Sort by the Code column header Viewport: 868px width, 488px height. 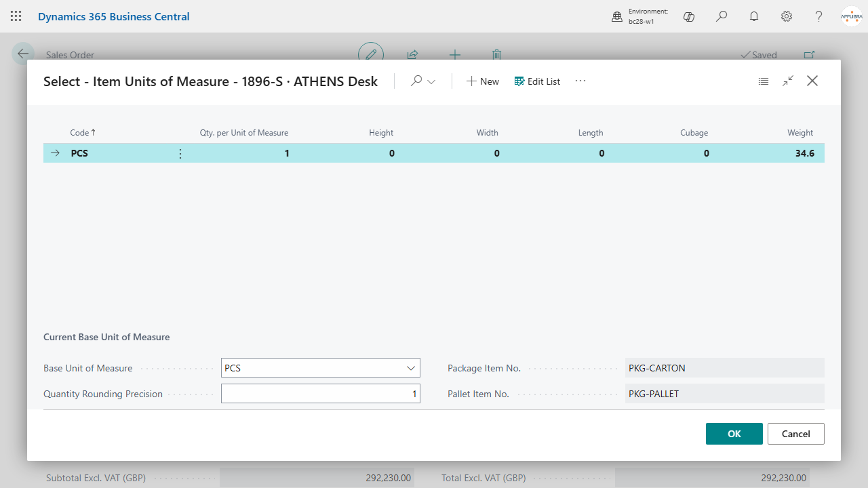(x=83, y=133)
